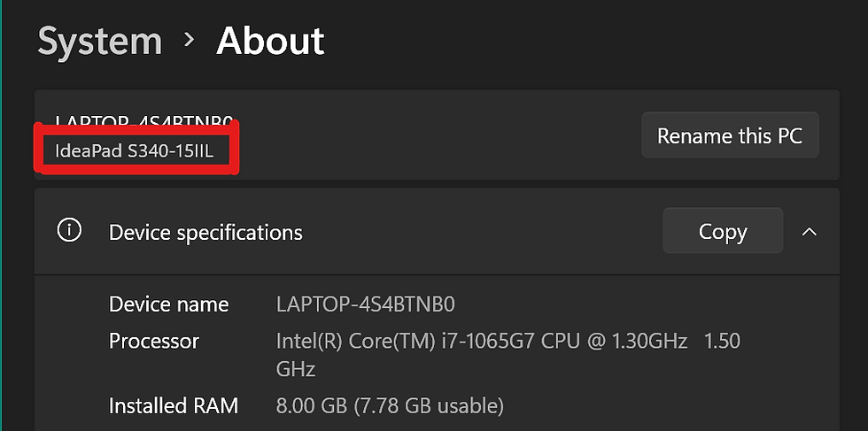Select the Intel Core i7-1065G7 processor text
This screenshot has height=431, width=868.
pos(482,341)
